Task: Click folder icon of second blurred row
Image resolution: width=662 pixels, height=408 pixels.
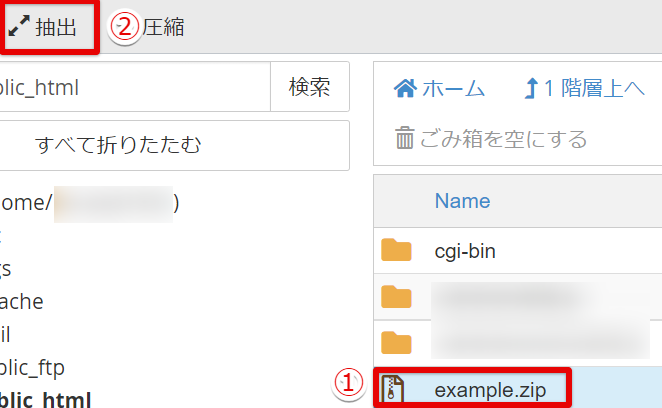Action: point(396,343)
